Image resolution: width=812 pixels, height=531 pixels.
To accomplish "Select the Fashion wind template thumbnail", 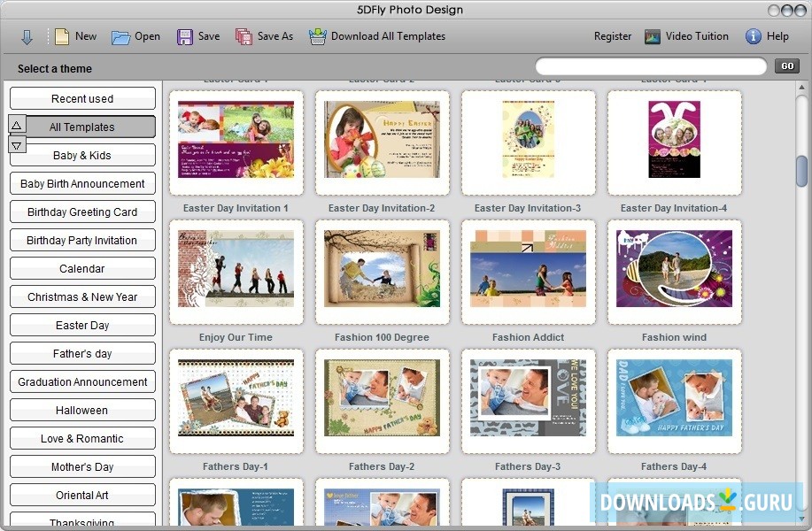I will tap(674, 273).
